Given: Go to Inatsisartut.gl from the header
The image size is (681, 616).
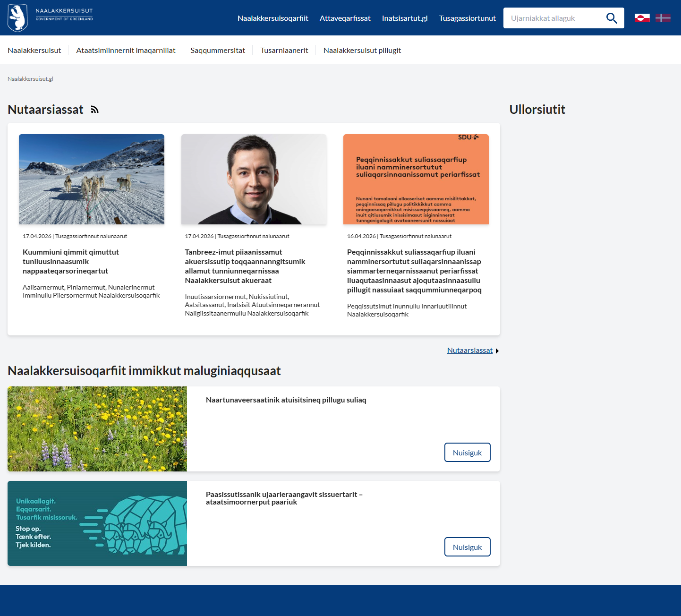Looking at the screenshot, I should pyautogui.click(x=405, y=18).
